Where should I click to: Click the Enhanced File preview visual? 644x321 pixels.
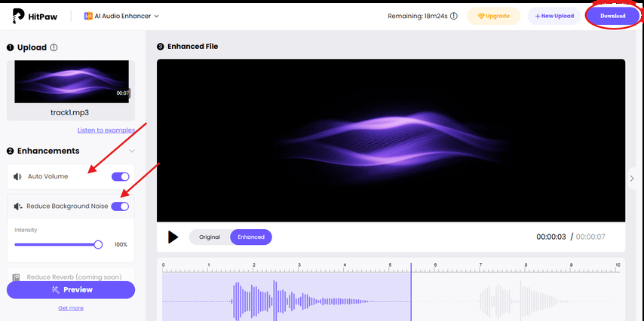pos(391,140)
